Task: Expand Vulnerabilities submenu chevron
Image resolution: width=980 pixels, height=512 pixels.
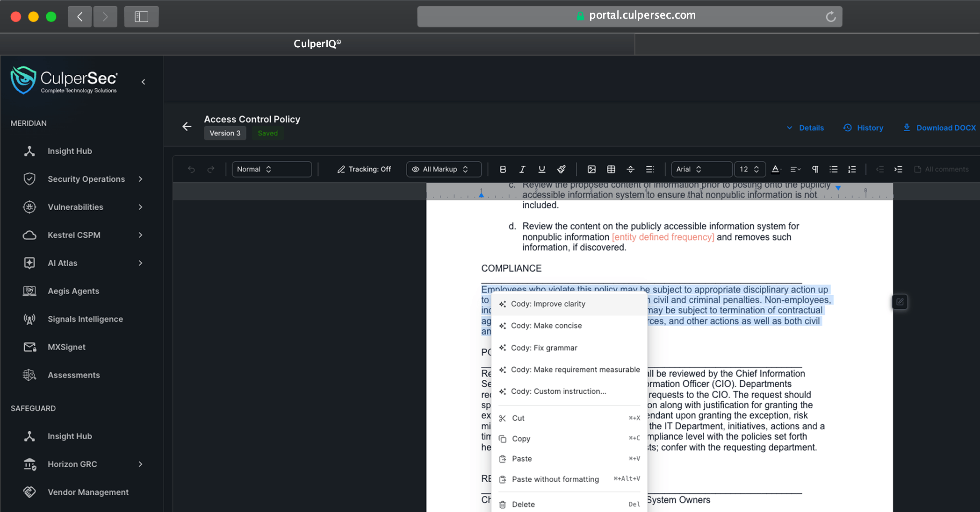Action: point(140,207)
